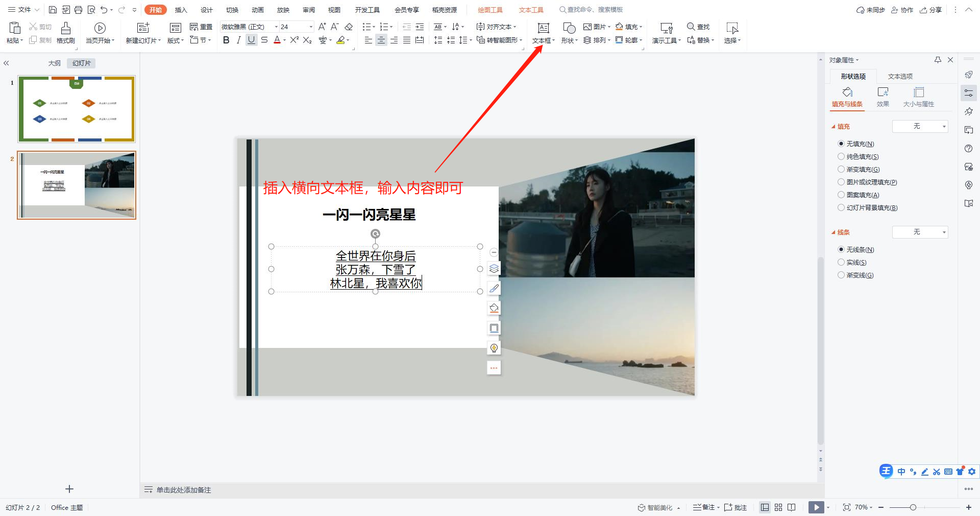This screenshot has width=980, height=516.
Task: Apply subscript formatting
Action: point(307,40)
